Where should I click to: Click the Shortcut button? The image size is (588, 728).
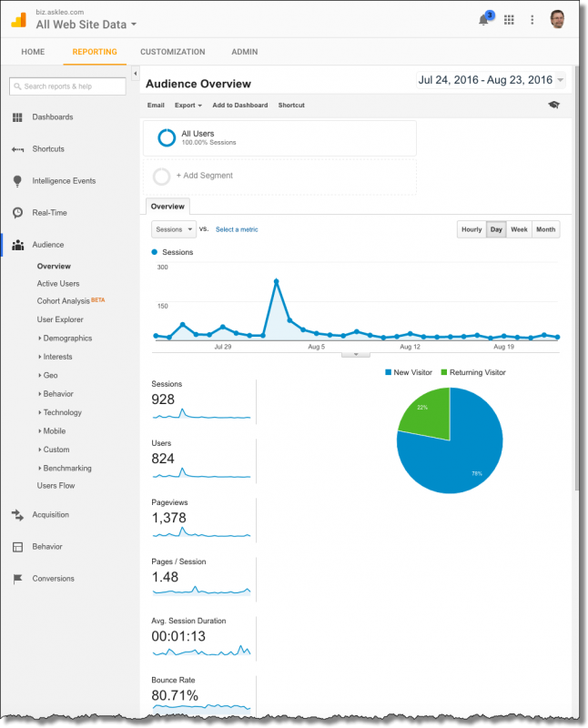(x=291, y=106)
